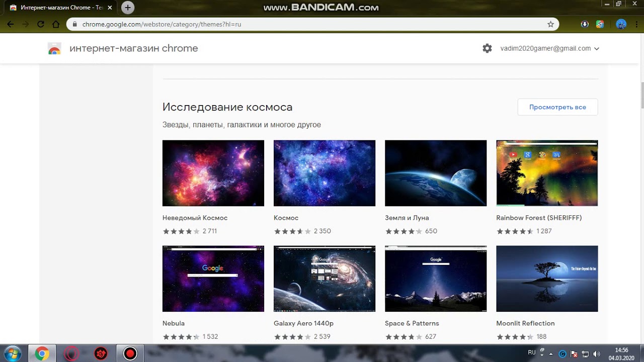
Task: Click the browser back arrow
Action: (10, 24)
